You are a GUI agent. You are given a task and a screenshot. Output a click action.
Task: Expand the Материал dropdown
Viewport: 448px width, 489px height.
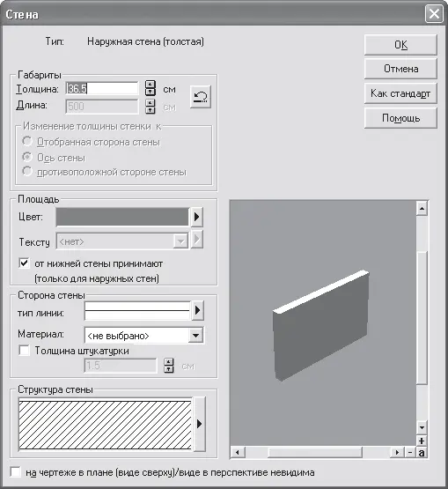[196, 336]
